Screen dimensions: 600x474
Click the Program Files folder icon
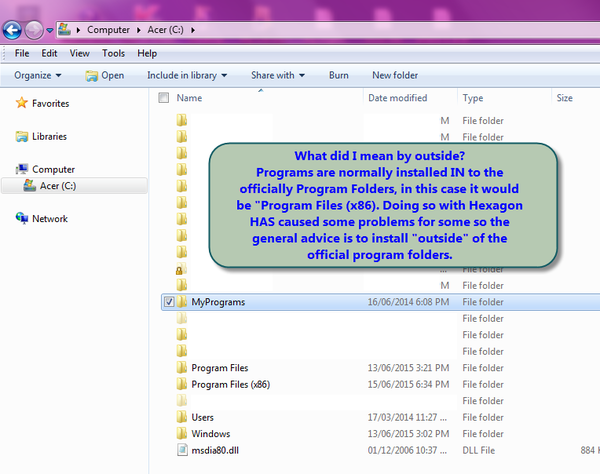pyautogui.click(x=182, y=367)
